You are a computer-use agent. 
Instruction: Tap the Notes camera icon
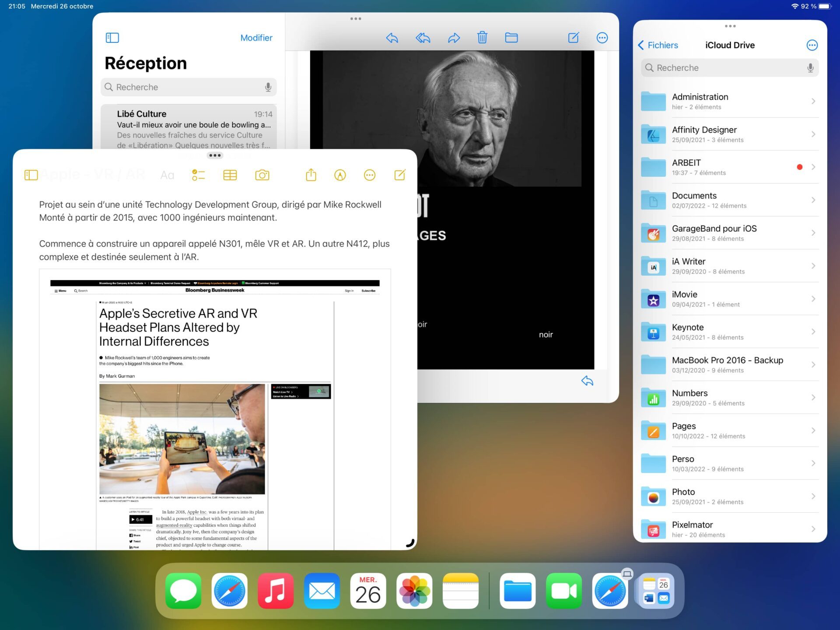[x=262, y=176]
